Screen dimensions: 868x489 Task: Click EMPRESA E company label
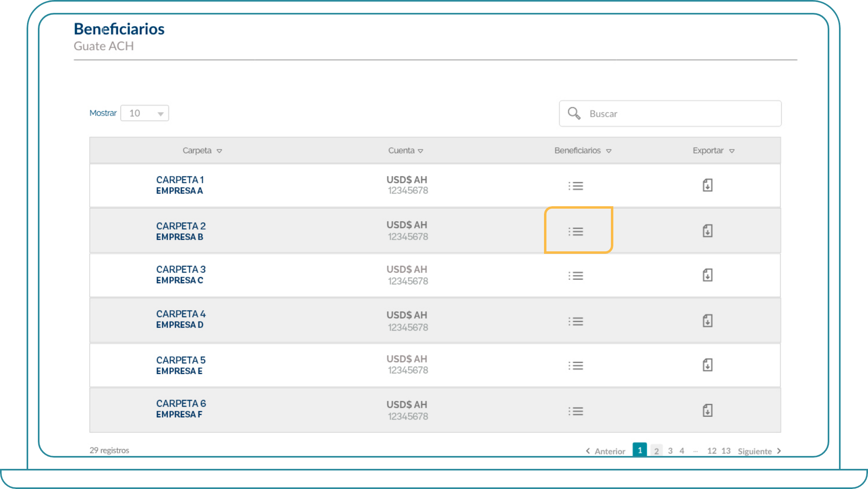coord(179,371)
